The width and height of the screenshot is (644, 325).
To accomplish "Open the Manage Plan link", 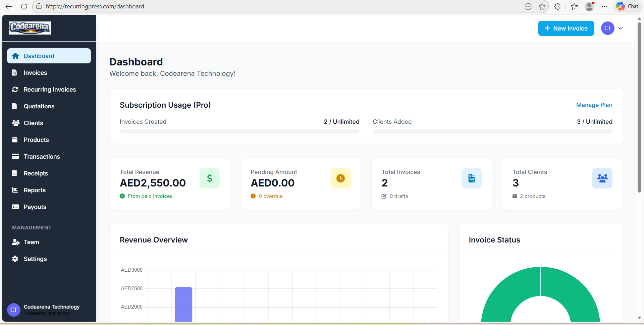I will (594, 105).
